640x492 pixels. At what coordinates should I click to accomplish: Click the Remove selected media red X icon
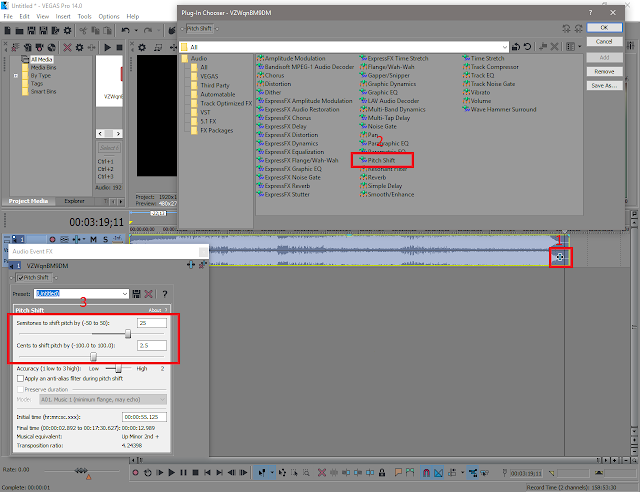[67, 48]
